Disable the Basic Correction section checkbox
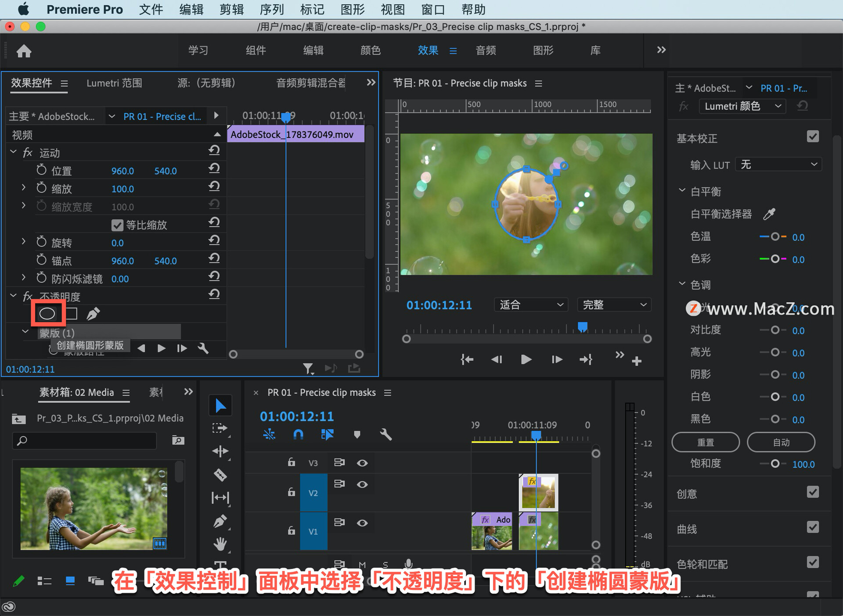 [813, 136]
